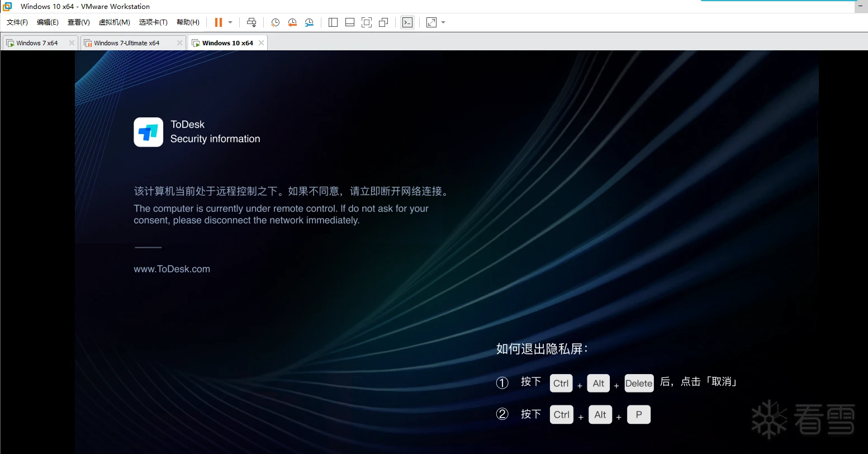Click the www.ToDesk.com text
Viewport: 868px width, 454px height.
[172, 269]
